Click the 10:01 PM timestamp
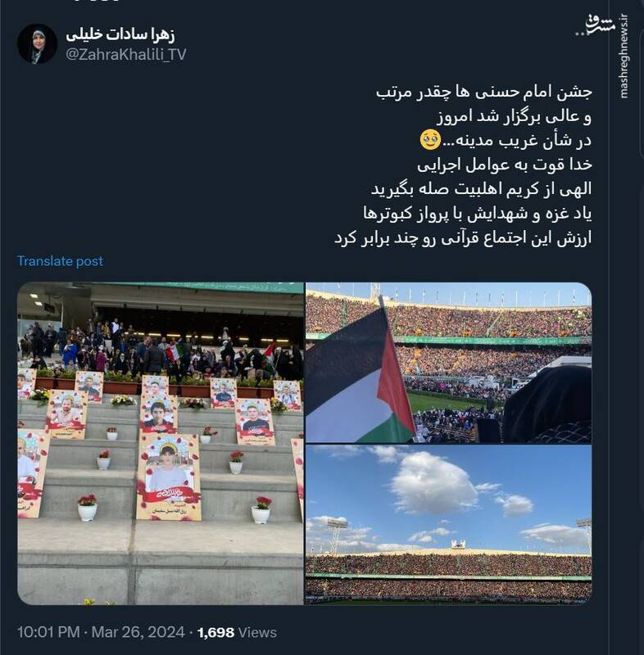644x655 pixels. point(48,632)
